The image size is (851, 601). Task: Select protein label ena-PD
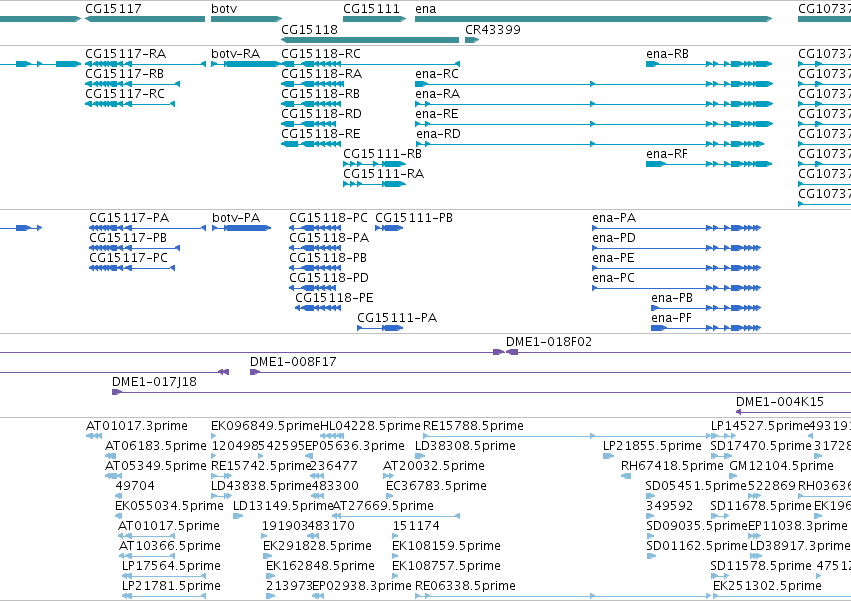(614, 238)
